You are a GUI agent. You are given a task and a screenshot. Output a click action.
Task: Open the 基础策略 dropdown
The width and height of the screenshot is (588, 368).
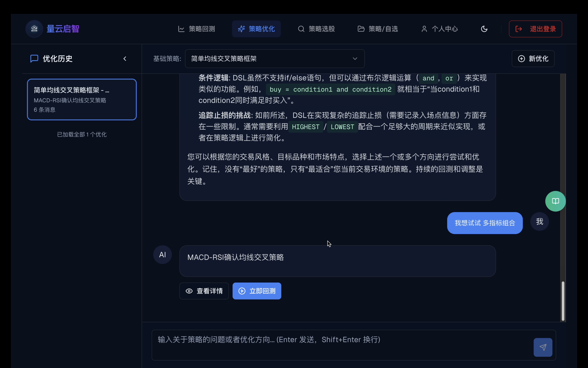pyautogui.click(x=275, y=59)
